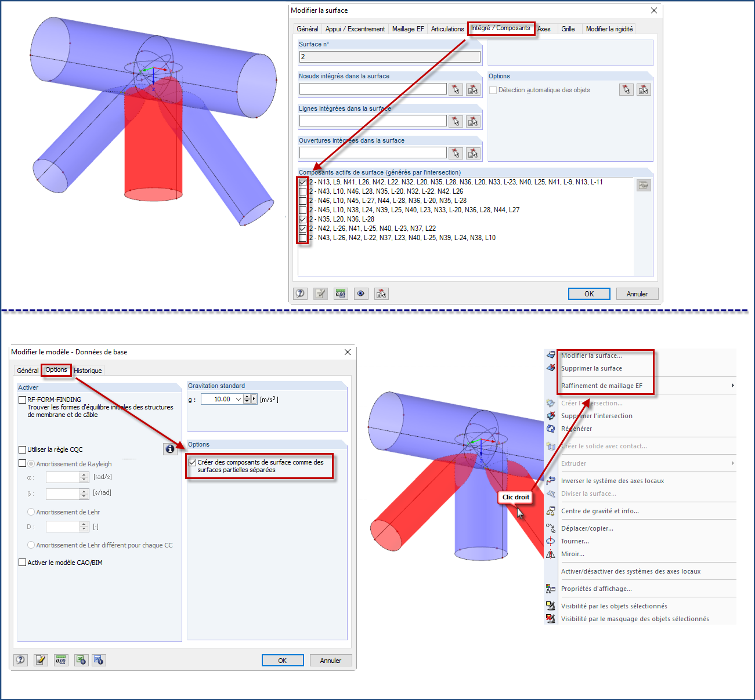
Task: Open the Historique tab
Action: coord(88,370)
